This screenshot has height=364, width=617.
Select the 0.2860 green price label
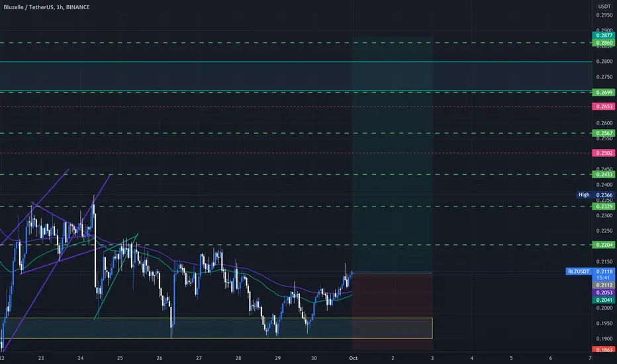(x=604, y=42)
